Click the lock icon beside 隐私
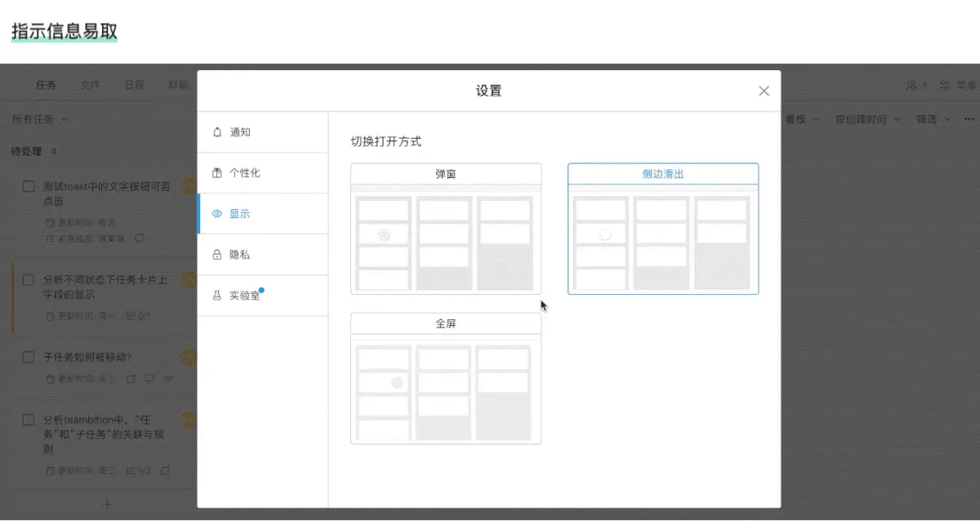This screenshot has width=980, height=521. coord(217,255)
